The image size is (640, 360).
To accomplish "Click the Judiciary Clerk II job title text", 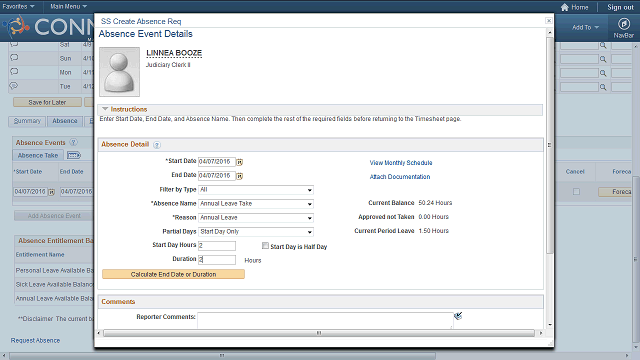I will tap(168, 65).
